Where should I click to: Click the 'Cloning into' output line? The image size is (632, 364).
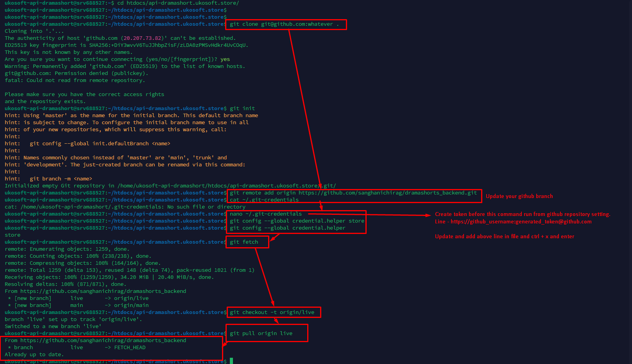pos(34,31)
